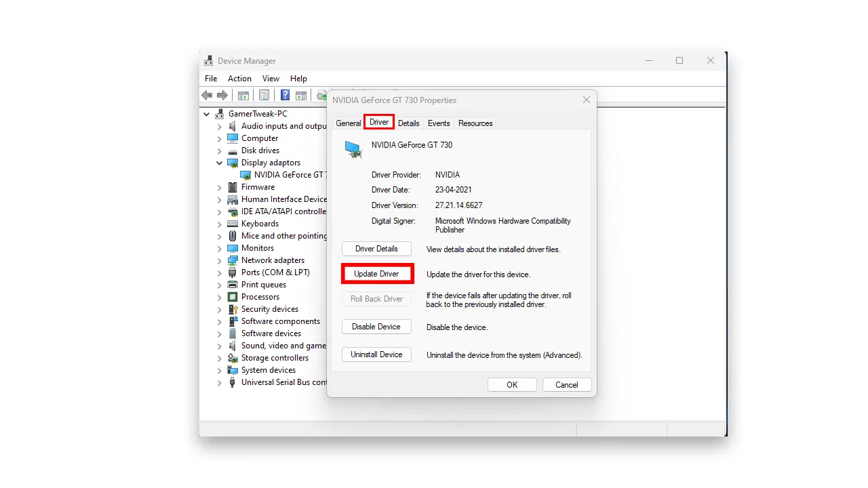This screenshot has height=488, width=868.
Task: Click the IDE ATA/ATAPI controllers icon
Action: (233, 211)
